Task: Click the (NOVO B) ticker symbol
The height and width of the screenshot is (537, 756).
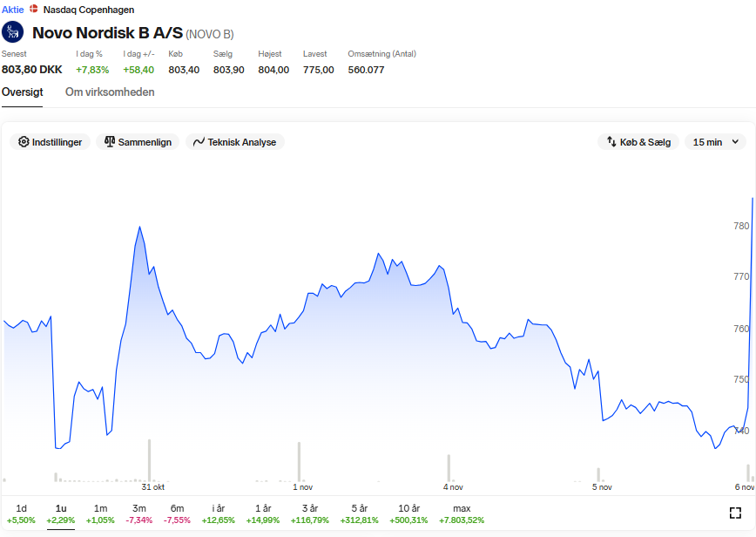Action: pyautogui.click(x=210, y=34)
